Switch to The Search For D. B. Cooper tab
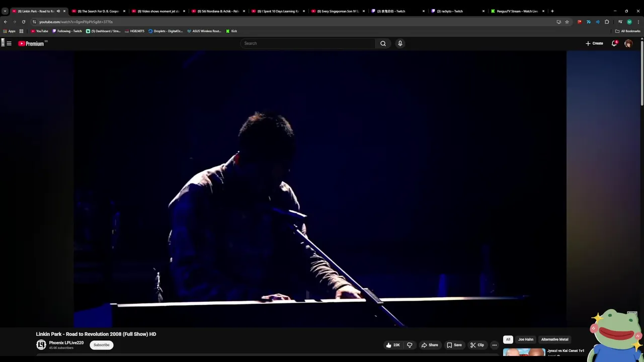The height and width of the screenshot is (362, 644). click(99, 11)
